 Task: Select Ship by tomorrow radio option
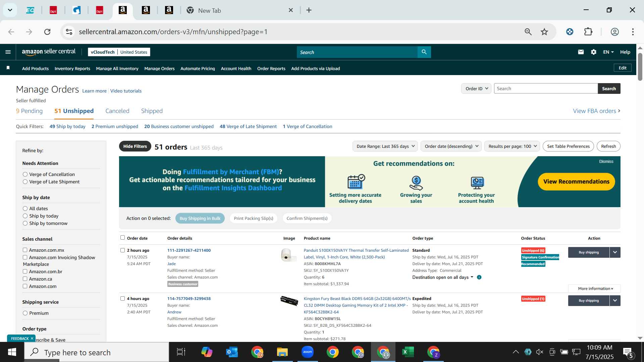(x=25, y=223)
